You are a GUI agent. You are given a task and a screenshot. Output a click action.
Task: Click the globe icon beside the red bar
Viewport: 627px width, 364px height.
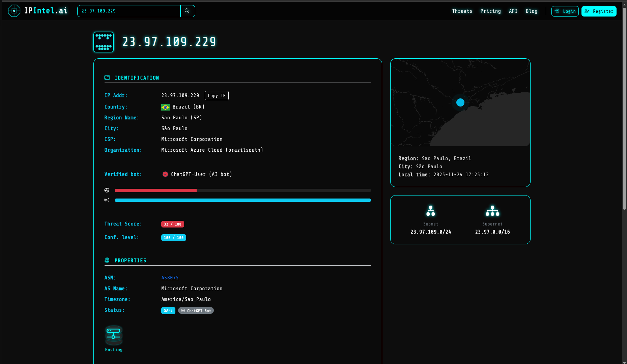pyautogui.click(x=107, y=190)
